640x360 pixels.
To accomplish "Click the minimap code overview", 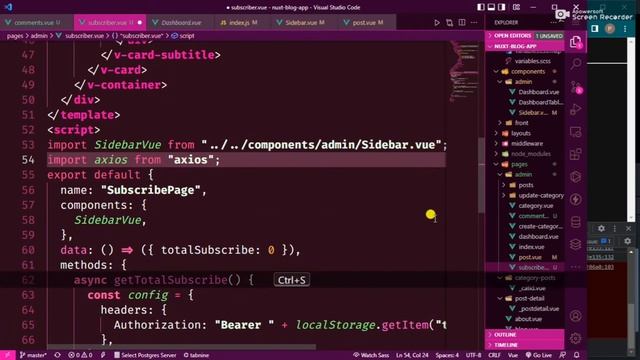I will tap(463, 71).
